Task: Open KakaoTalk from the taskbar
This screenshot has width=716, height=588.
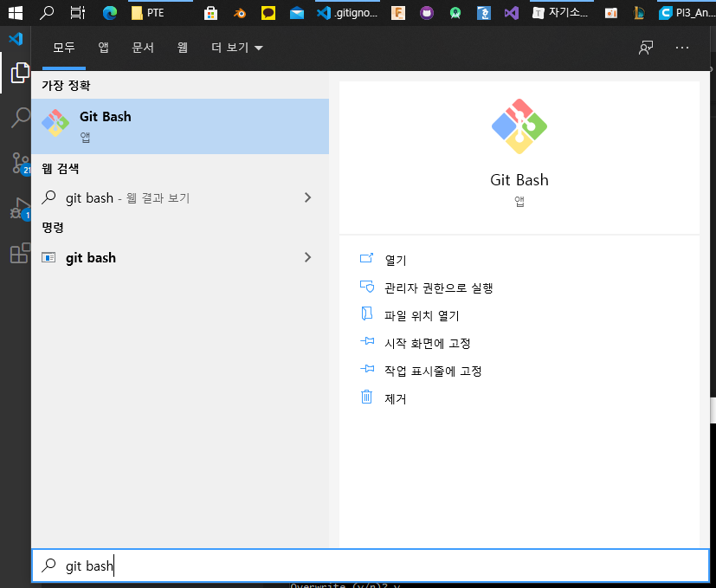Action: point(268,13)
